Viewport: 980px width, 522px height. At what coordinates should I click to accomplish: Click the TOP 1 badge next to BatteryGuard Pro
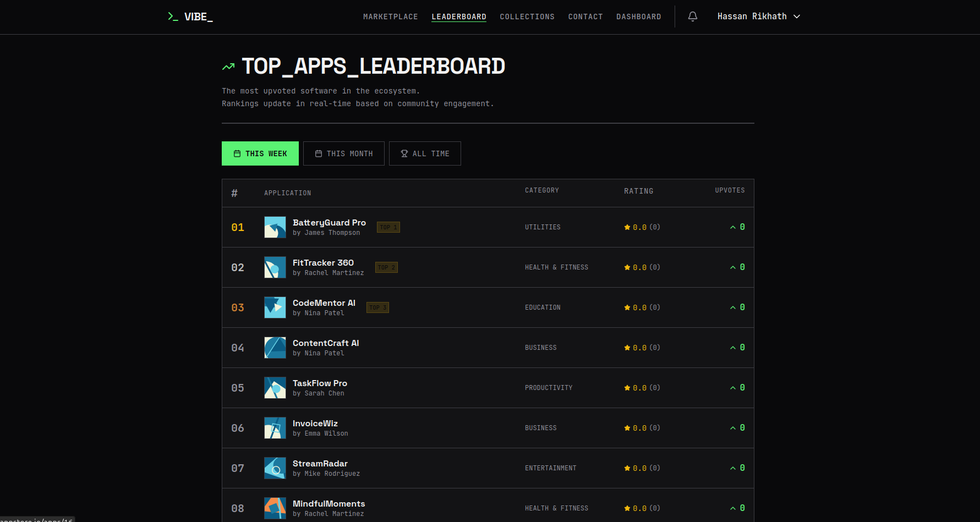click(x=388, y=227)
